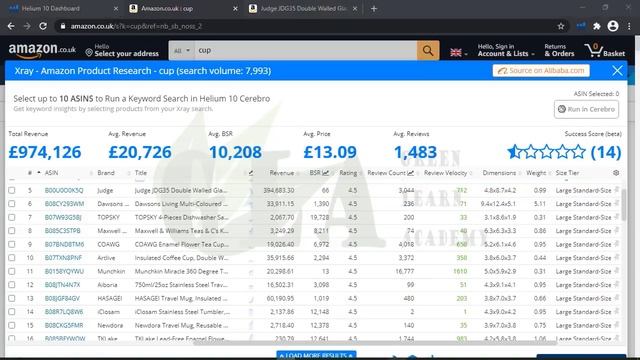
Task: Open a new browser tab with plus icon
Action: [x=374, y=9]
